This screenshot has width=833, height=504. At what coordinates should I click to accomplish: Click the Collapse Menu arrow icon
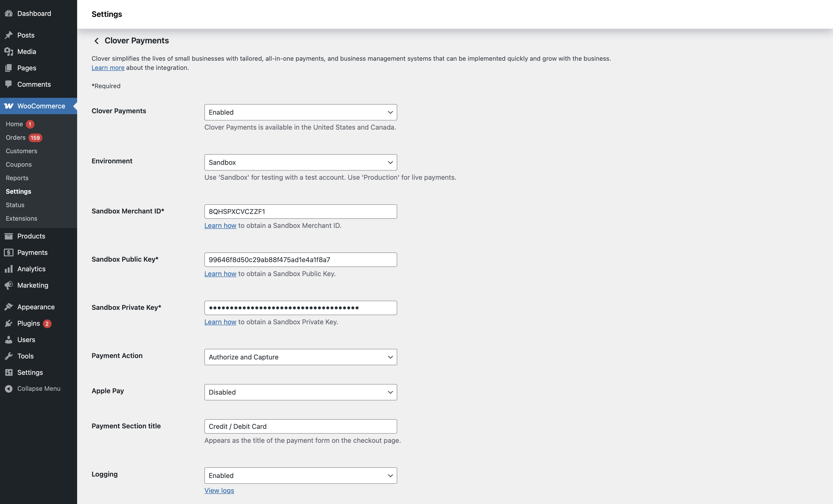pyautogui.click(x=9, y=388)
